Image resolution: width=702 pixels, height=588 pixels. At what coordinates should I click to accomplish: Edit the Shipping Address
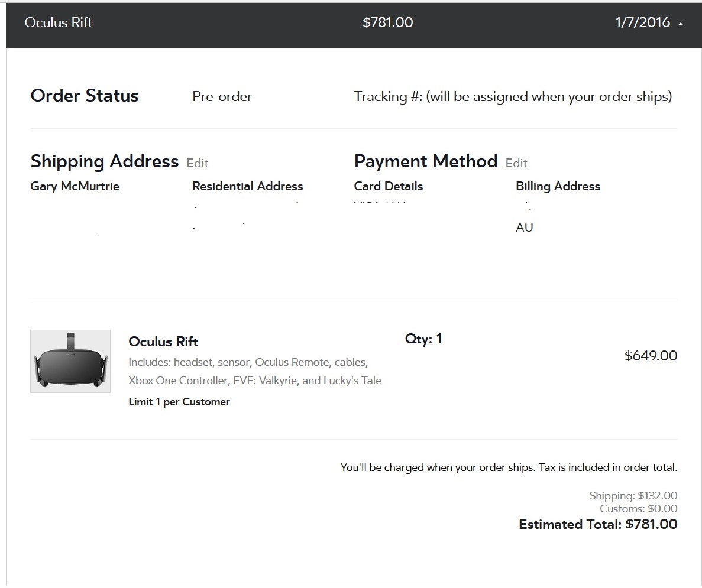pos(197,163)
